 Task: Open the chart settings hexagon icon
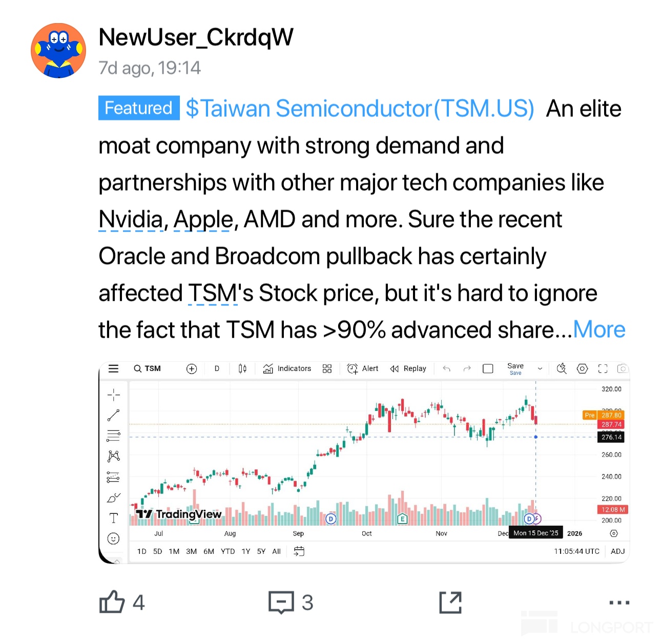coord(582,369)
